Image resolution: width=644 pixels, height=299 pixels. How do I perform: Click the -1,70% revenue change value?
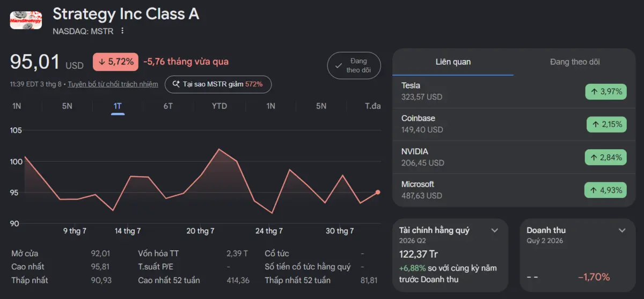pos(594,277)
